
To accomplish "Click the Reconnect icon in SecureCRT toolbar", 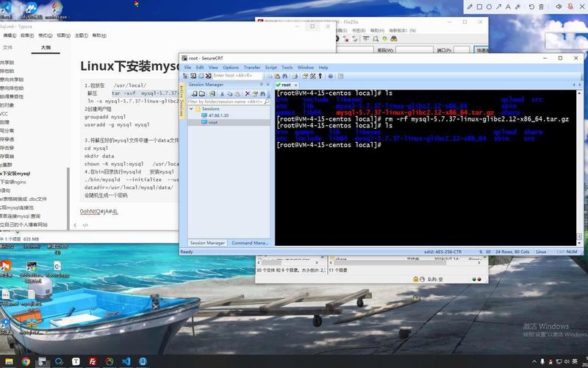I will pos(201,76).
